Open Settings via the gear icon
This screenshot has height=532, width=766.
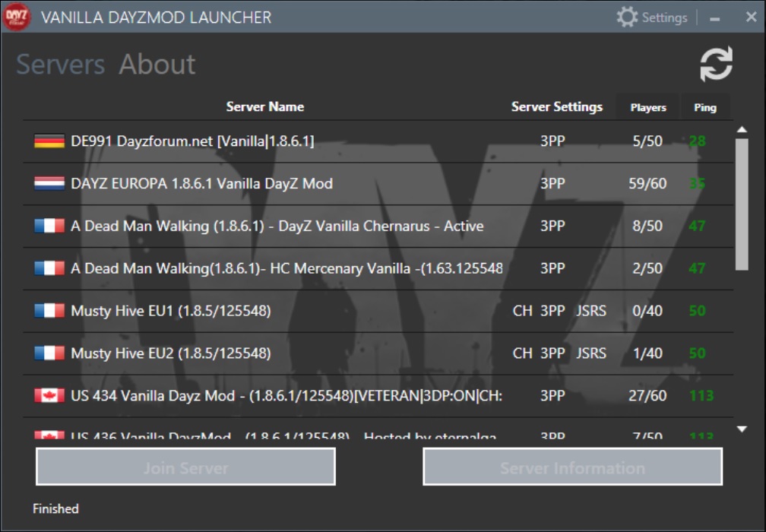[x=627, y=17]
